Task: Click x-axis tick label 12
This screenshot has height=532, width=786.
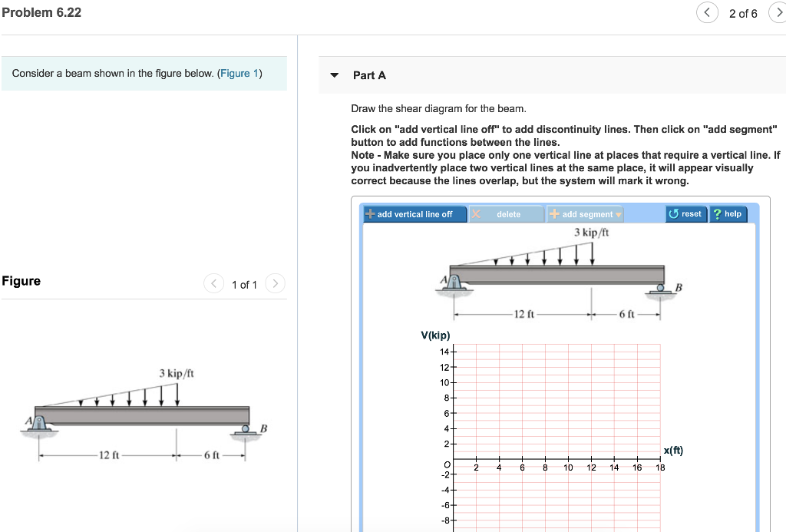Action: [x=592, y=468]
